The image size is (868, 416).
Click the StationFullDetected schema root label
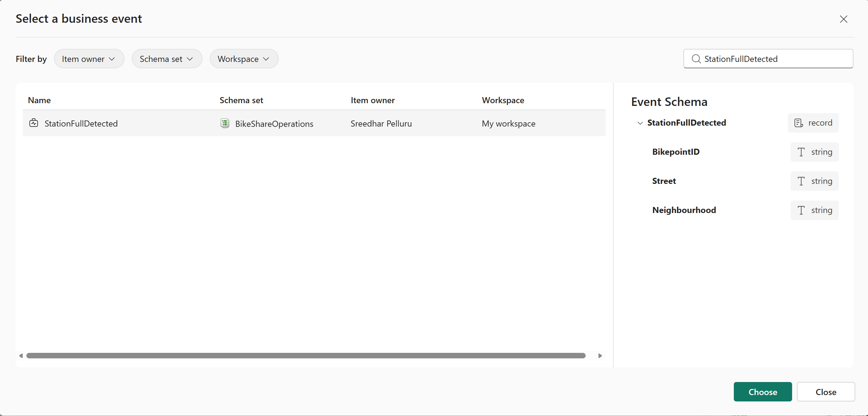(686, 123)
